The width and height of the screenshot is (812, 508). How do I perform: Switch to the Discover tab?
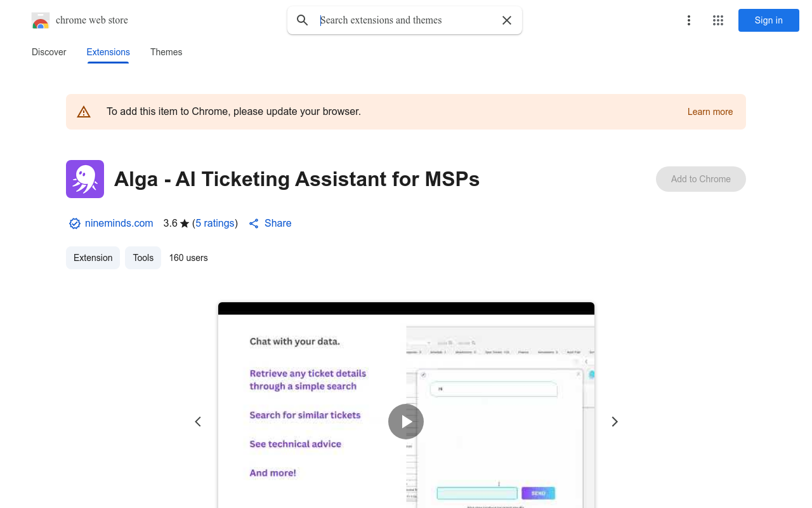coord(49,52)
